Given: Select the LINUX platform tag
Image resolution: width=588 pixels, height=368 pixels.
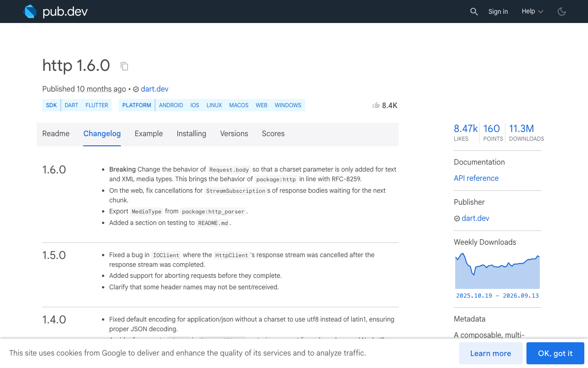Looking at the screenshot, I should point(214,105).
